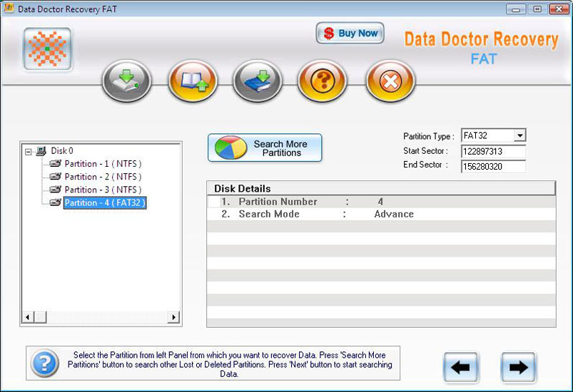Screen dimensions: 573x392
Task: Open the Partition Type dropdown
Action: 519,135
